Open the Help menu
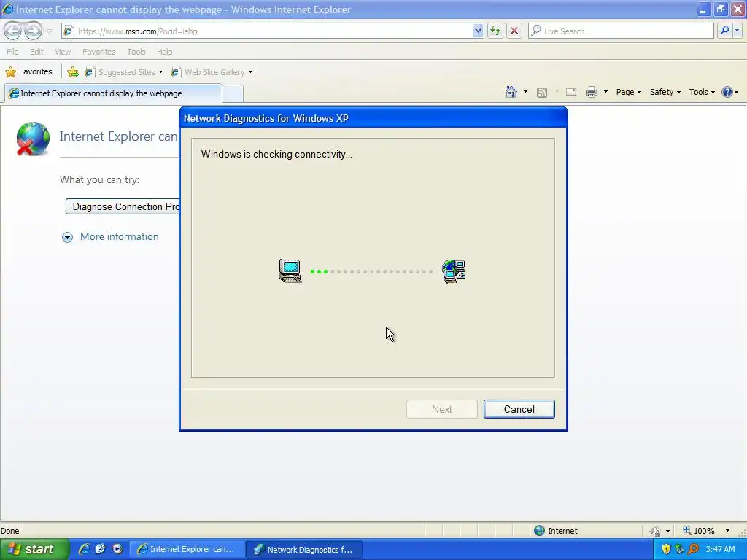 (x=164, y=52)
